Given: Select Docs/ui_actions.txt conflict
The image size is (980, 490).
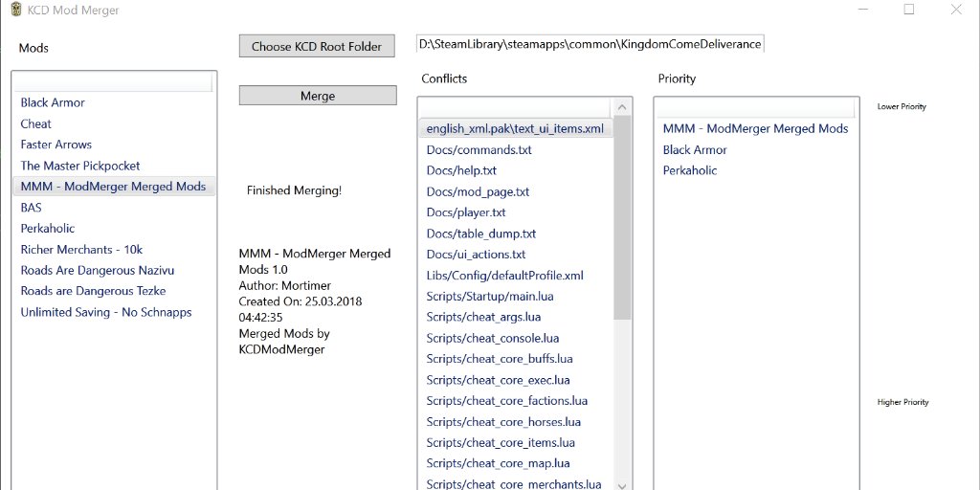Looking at the screenshot, I should click(x=516, y=255).
